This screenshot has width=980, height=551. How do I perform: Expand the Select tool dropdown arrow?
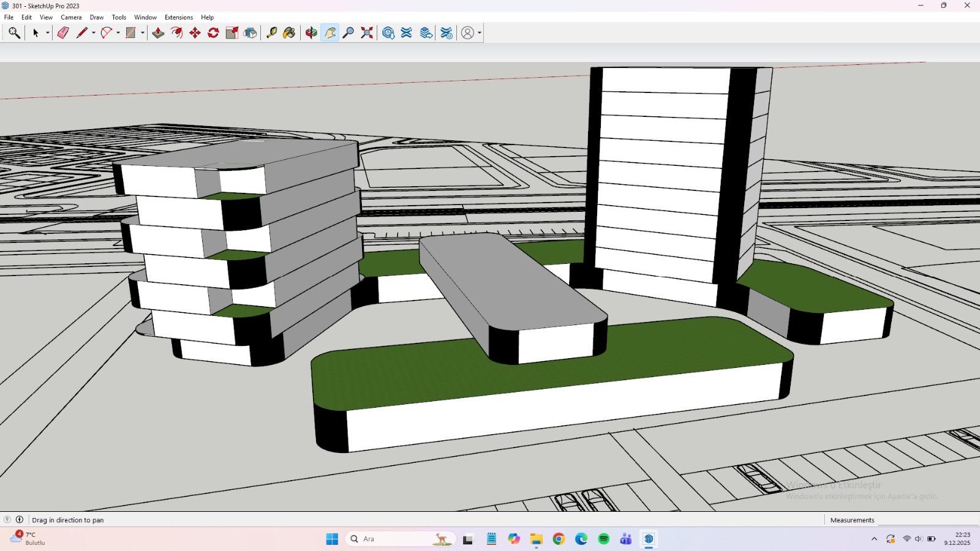click(47, 33)
